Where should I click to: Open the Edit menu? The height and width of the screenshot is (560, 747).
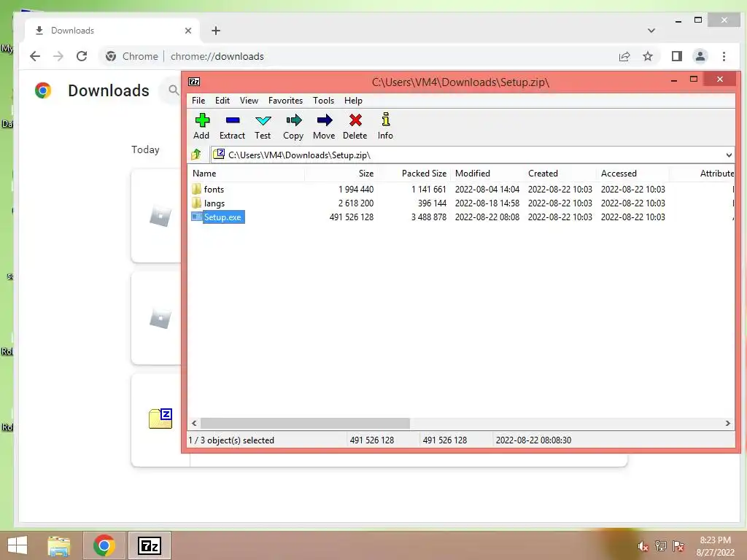click(x=222, y=101)
